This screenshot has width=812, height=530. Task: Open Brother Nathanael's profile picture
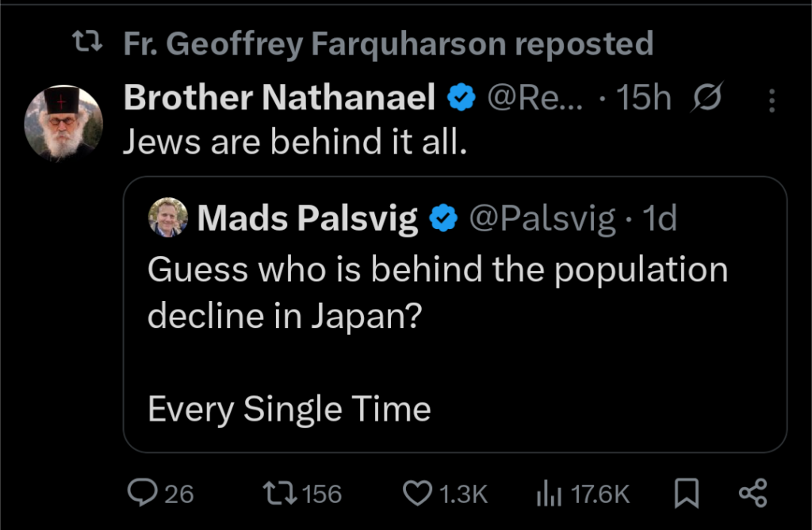click(64, 123)
